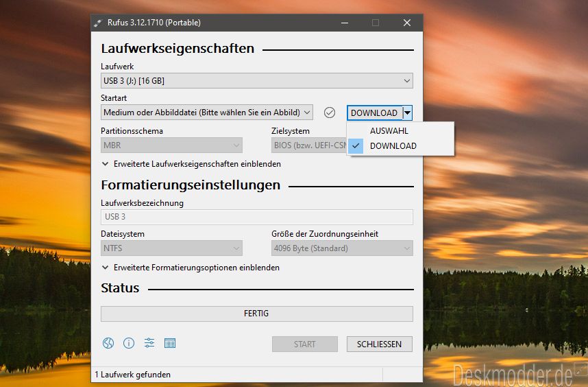Click the SCHLIESSEN button

[x=380, y=344]
